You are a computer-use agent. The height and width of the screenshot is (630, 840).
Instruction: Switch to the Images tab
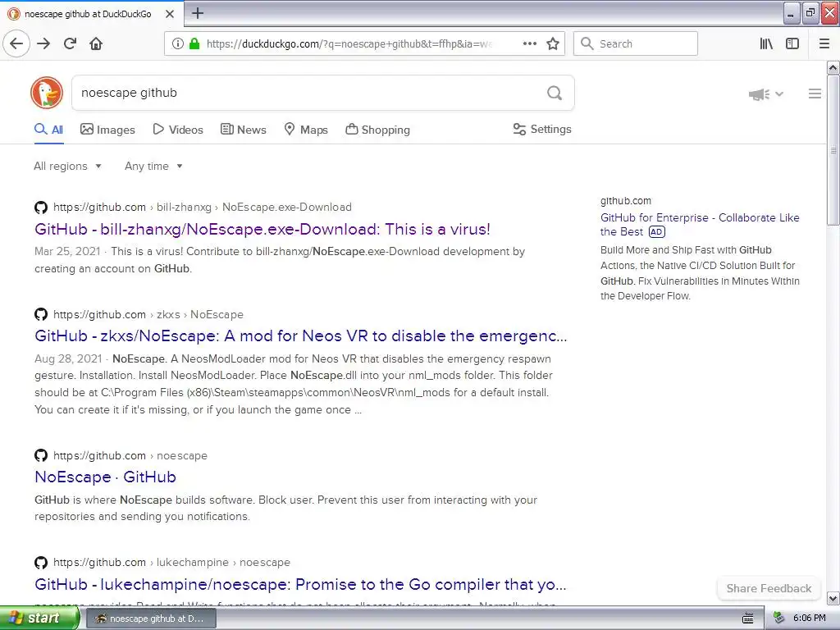(107, 130)
